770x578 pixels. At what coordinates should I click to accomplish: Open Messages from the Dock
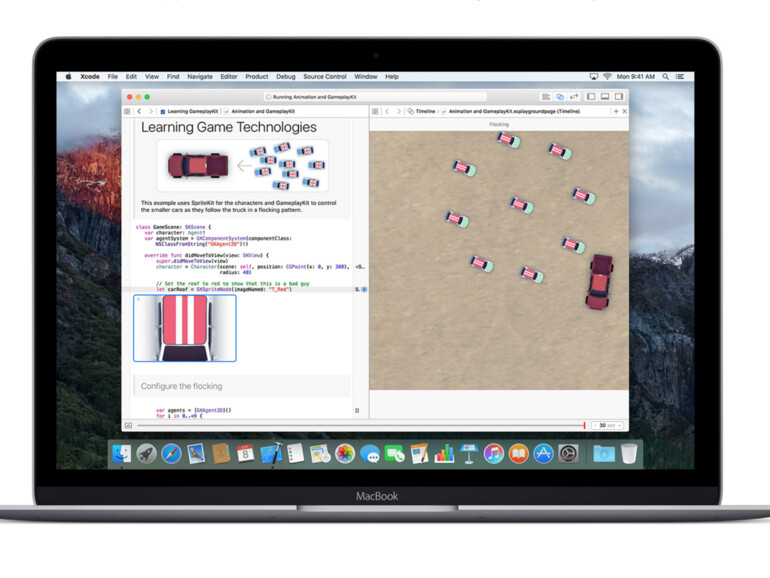click(x=370, y=453)
